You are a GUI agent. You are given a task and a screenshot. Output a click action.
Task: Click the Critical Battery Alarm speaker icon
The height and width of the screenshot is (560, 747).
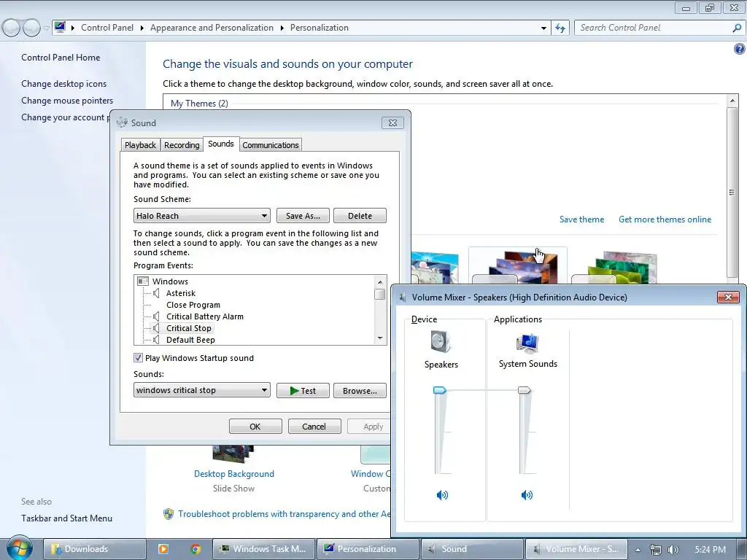(156, 316)
